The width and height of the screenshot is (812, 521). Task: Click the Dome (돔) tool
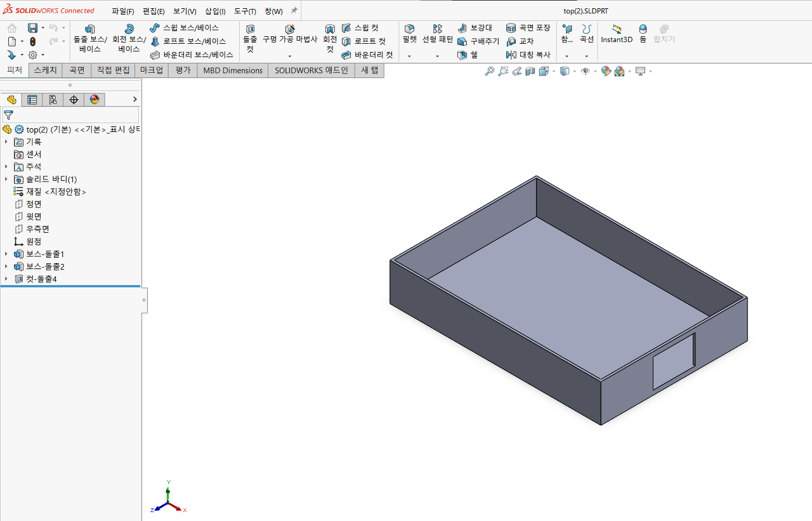[643, 34]
